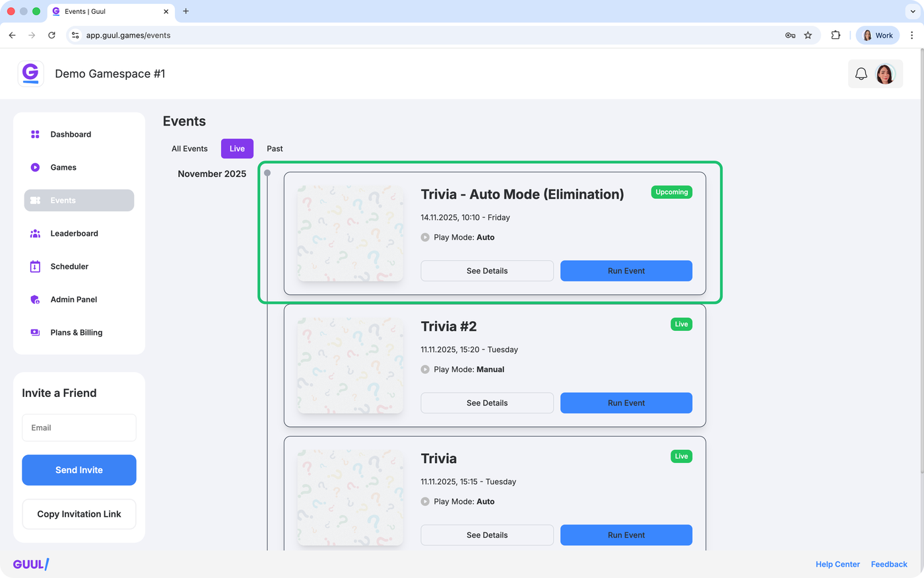Image resolution: width=924 pixels, height=578 pixels.
Task: Click the Games play icon in sidebar
Action: click(x=35, y=167)
